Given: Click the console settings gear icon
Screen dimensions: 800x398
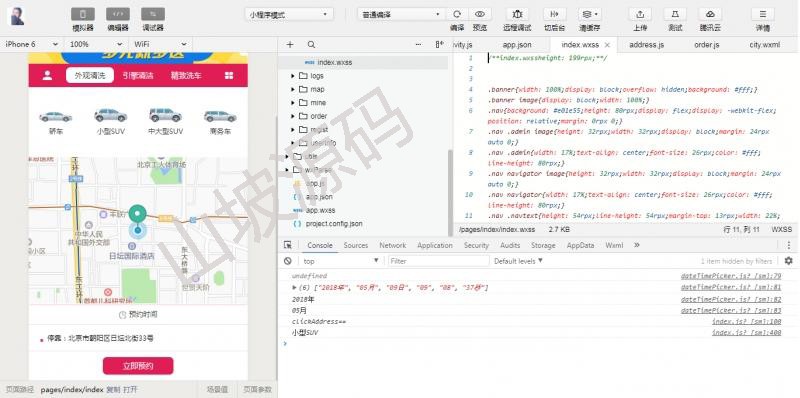Looking at the screenshot, I should pos(789,261).
